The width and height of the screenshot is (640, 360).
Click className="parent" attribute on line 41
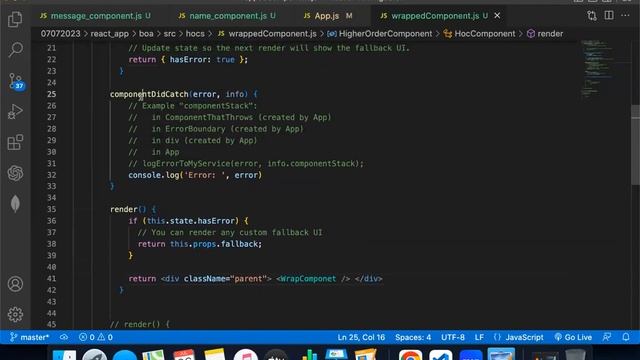pos(225,279)
